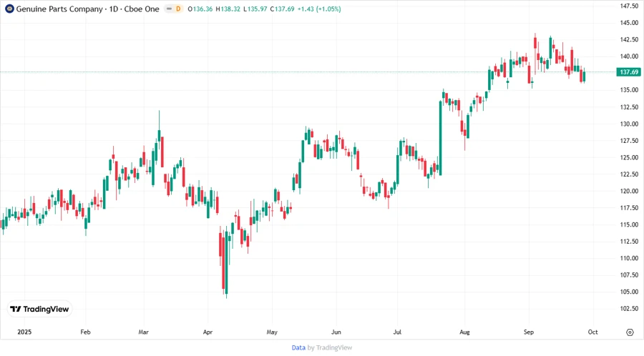Click the 122.50 price axis label
The width and height of the screenshot is (644, 356).
[629, 174]
